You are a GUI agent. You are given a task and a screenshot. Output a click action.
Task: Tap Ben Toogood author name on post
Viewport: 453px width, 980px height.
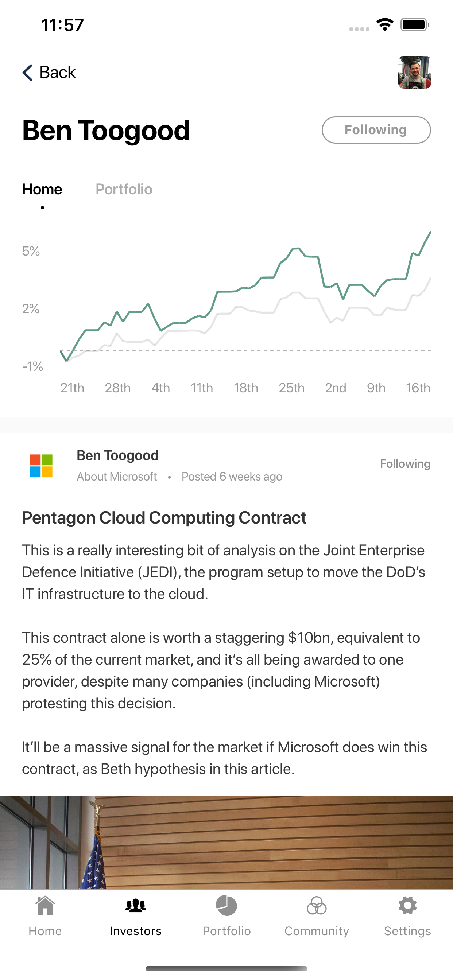coord(118,455)
